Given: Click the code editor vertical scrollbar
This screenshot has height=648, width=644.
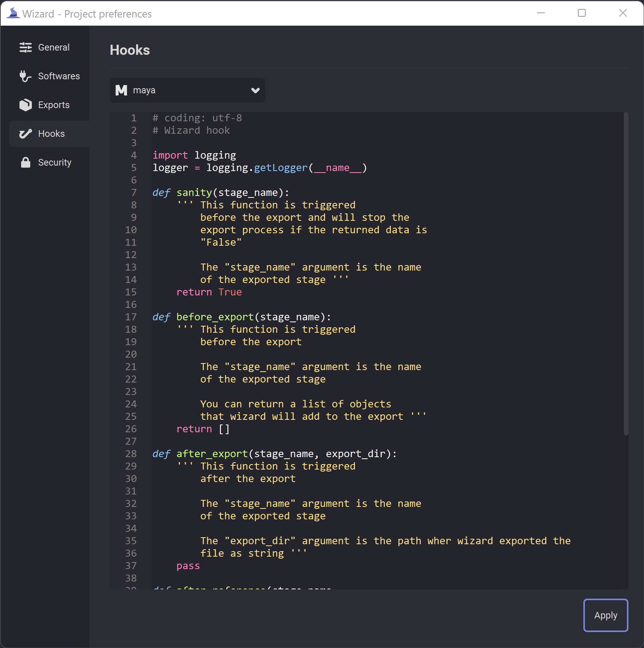Looking at the screenshot, I should point(626,274).
